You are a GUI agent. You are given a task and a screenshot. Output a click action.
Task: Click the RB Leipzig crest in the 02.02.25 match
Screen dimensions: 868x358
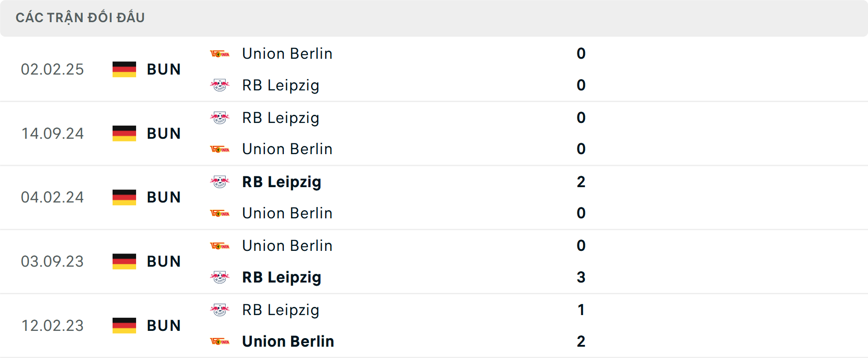220,85
